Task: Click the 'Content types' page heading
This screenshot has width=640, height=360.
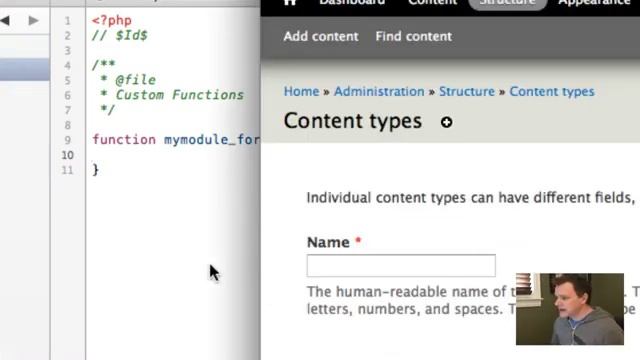Action: (x=353, y=121)
